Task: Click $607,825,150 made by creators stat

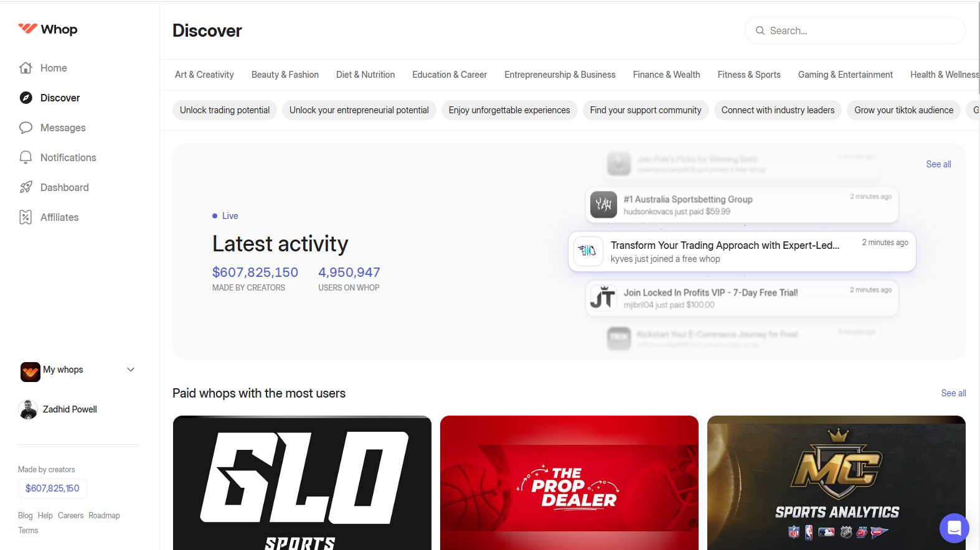Action: tap(255, 273)
